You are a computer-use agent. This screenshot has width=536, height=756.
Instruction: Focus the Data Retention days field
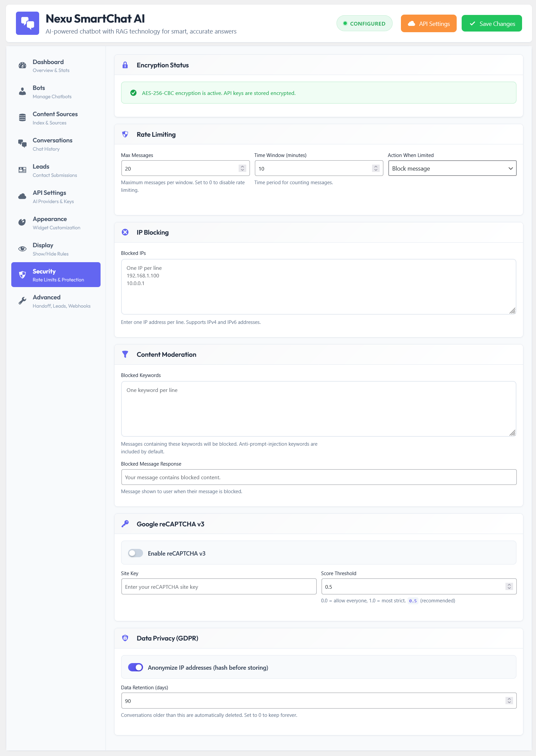(x=319, y=701)
